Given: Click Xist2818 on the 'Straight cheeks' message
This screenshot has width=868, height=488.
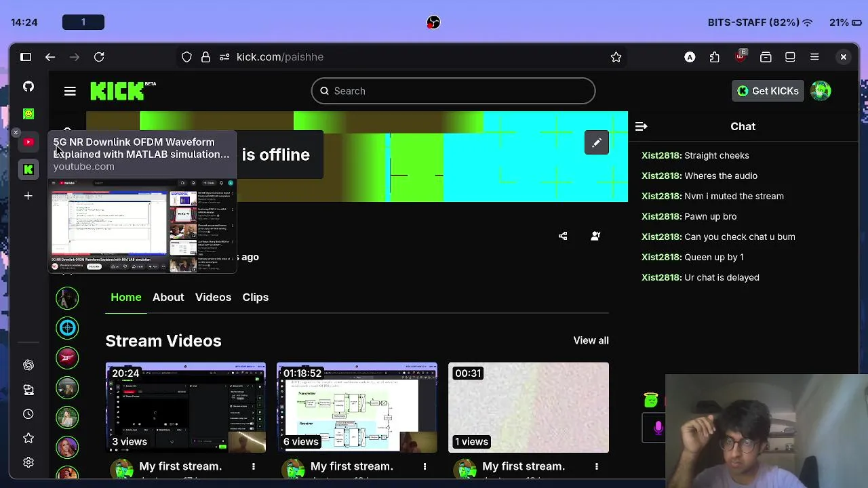Looking at the screenshot, I should 661,155.
